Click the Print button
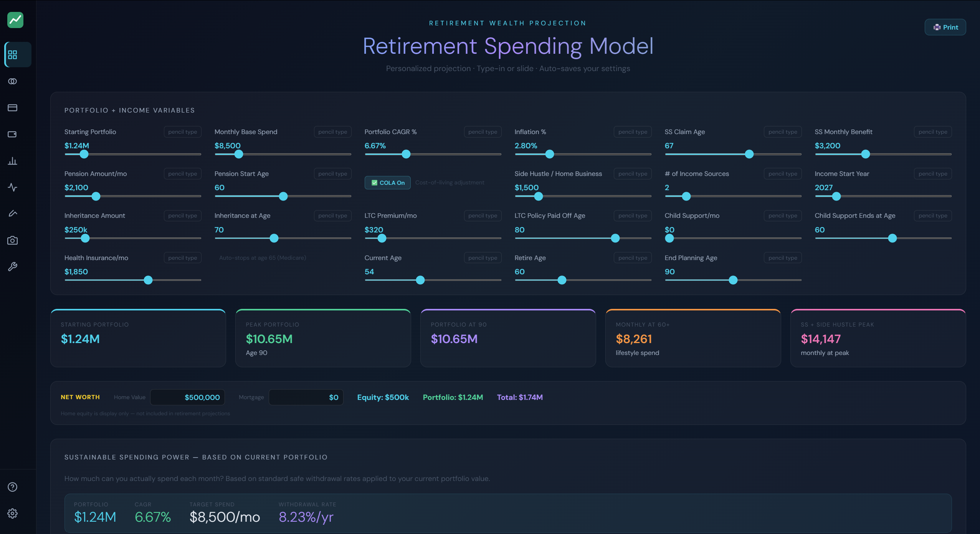 click(x=945, y=27)
